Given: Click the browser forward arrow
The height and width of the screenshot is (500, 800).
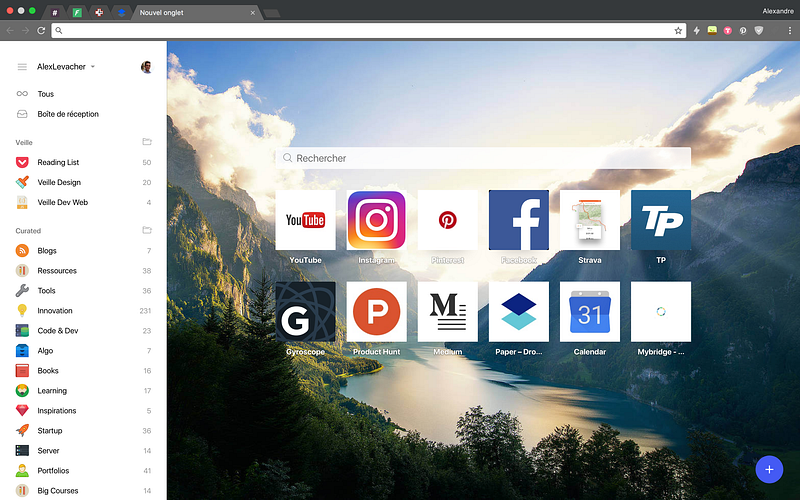Looking at the screenshot, I should point(26,31).
